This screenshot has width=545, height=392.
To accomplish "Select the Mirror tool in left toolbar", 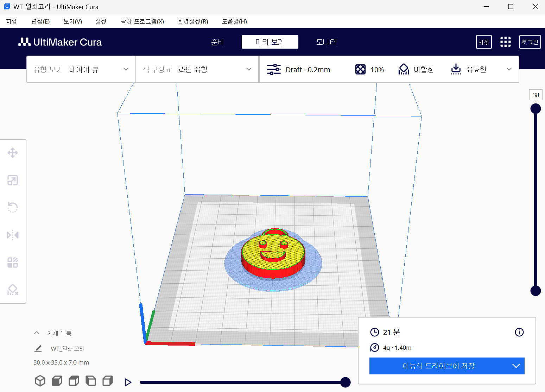I will coord(13,235).
